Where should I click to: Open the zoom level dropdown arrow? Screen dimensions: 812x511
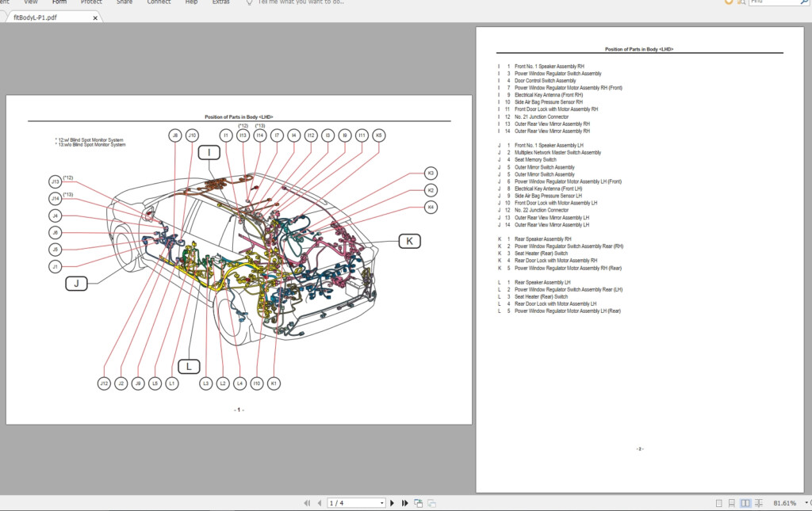[806, 503]
